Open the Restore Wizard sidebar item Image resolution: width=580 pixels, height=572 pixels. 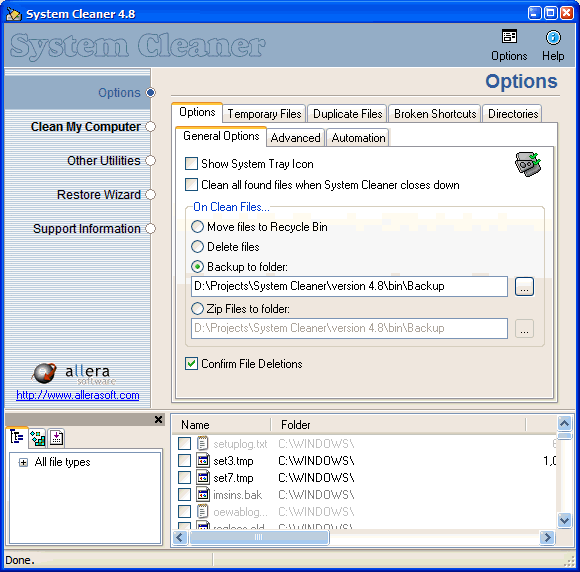[x=99, y=195]
